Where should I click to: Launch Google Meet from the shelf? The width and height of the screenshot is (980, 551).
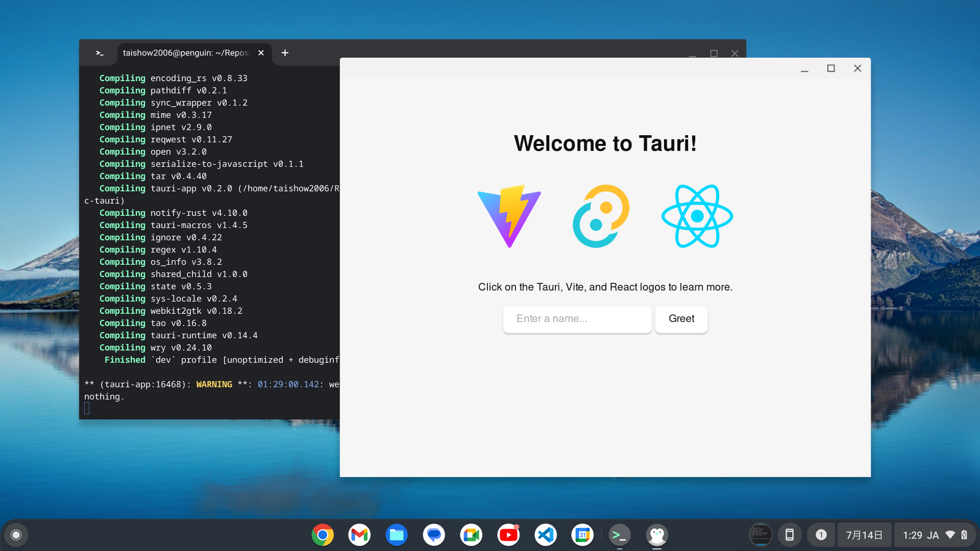pos(471,535)
